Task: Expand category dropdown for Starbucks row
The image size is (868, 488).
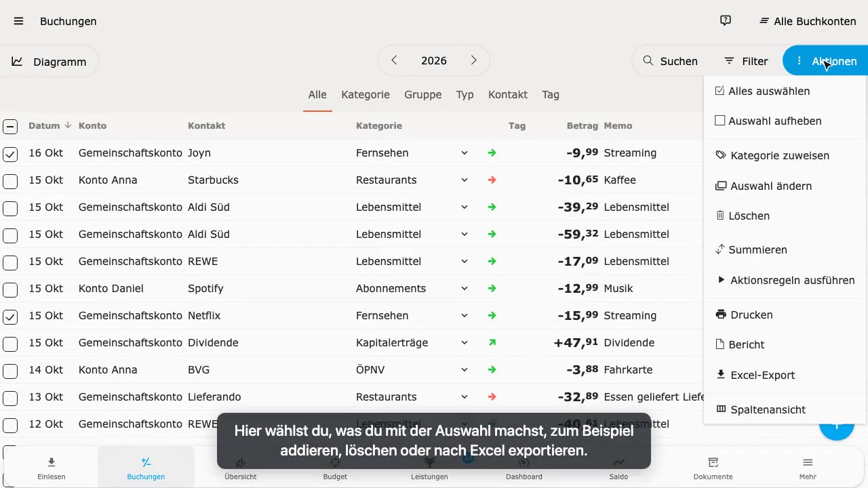Action: click(x=465, y=180)
